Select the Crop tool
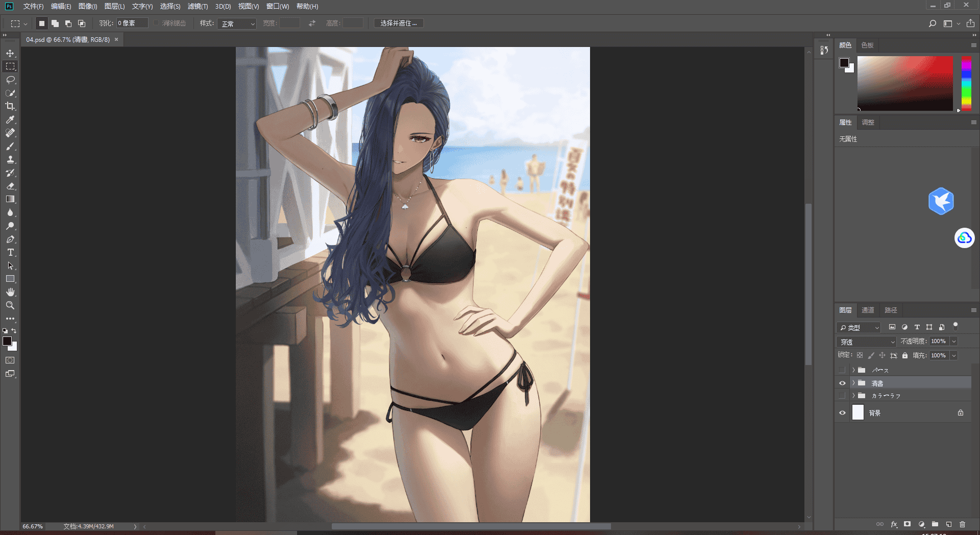The height and width of the screenshot is (535, 980). pos(10,106)
